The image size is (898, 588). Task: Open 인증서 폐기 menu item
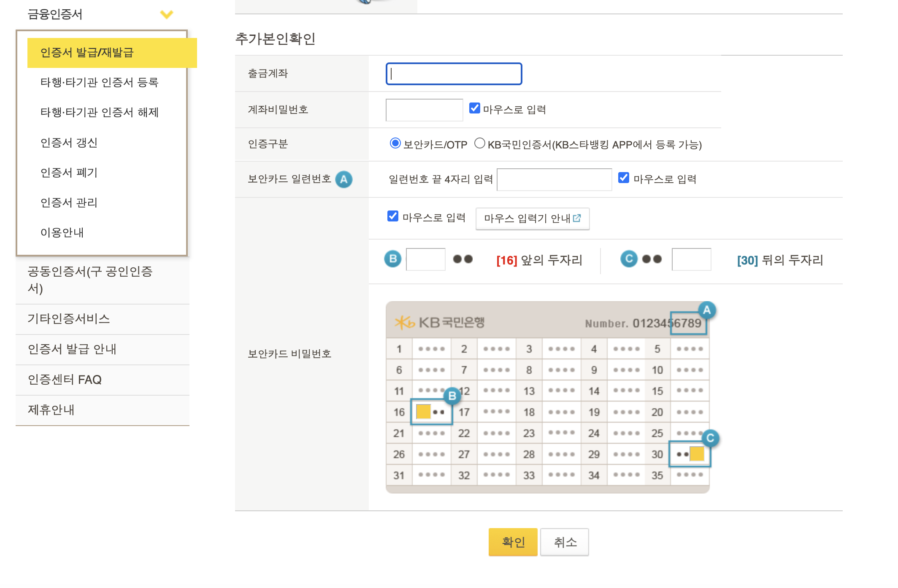[x=69, y=173]
